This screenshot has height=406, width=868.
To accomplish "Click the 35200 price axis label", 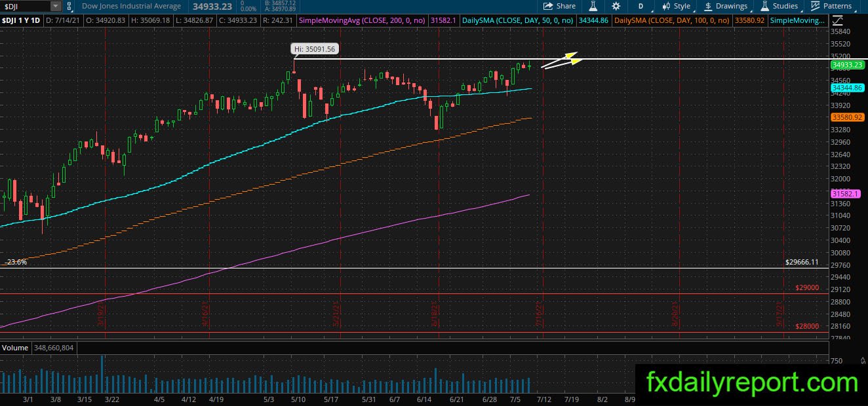I will [x=840, y=56].
